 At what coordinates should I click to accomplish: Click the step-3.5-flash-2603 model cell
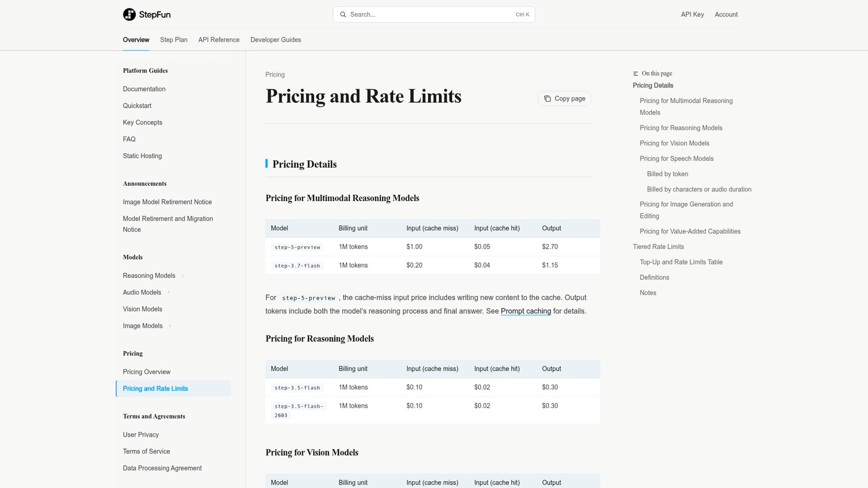(x=299, y=411)
